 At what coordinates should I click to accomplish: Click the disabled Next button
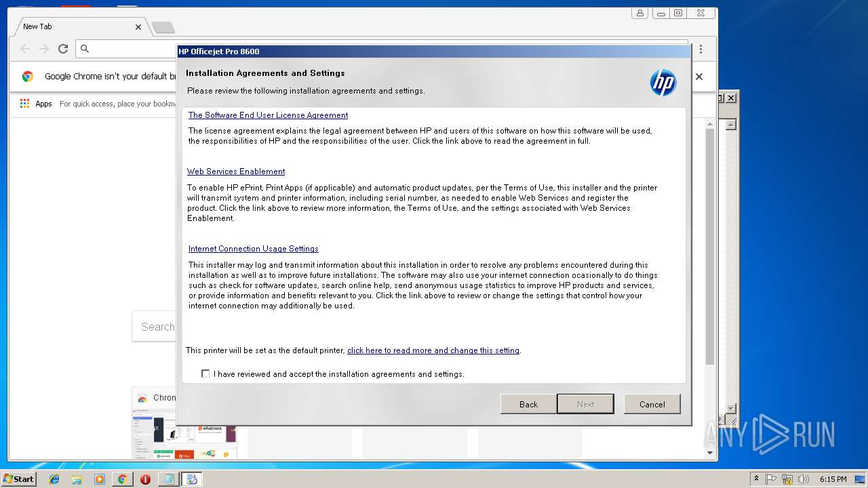[585, 404]
